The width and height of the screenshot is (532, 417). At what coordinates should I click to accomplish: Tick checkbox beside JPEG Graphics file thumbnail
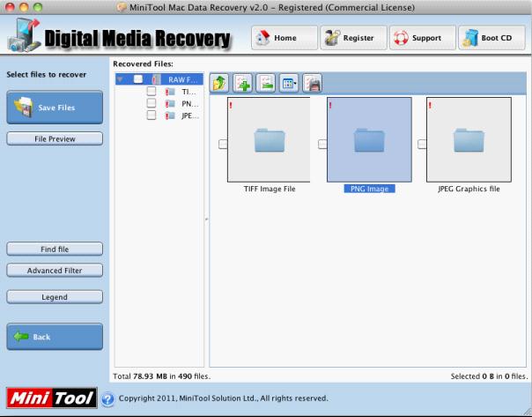click(x=422, y=144)
